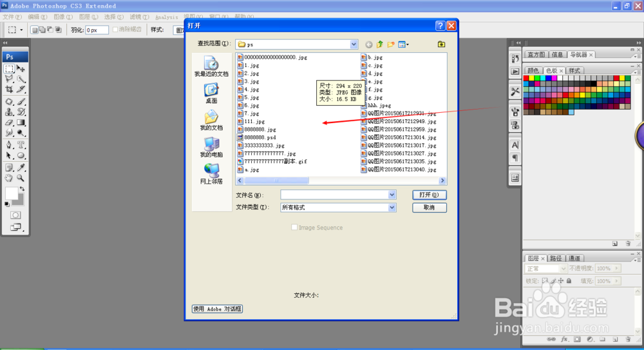The image size is (644, 350).
Task: Choose New selection mode in options bar
Action: click(x=35, y=30)
